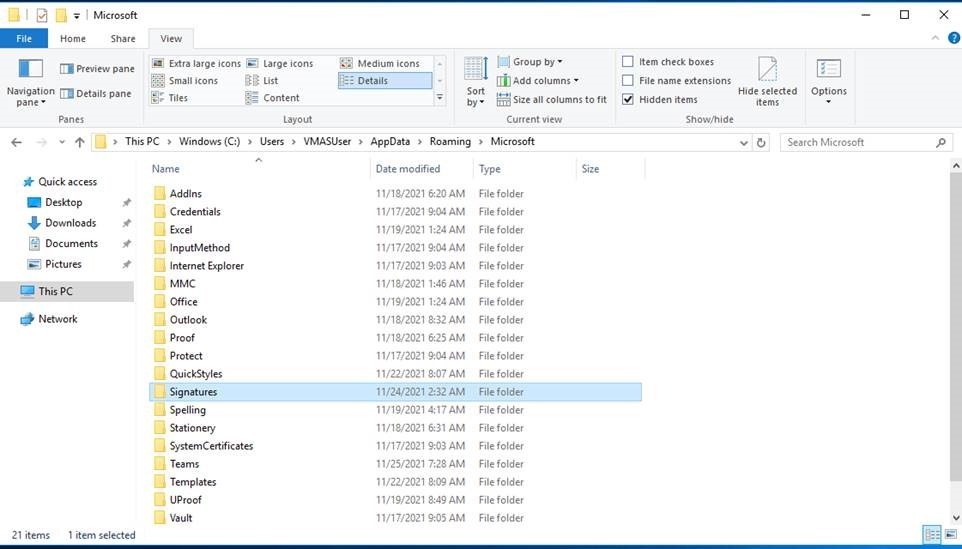
Task: Switch layout to Tiles view
Action: [170, 98]
